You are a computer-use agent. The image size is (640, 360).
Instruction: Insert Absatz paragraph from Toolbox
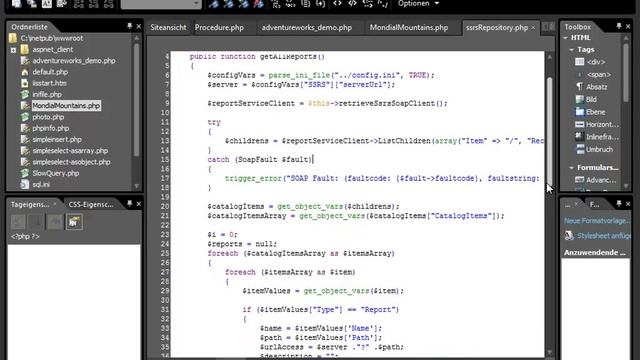[x=596, y=87]
